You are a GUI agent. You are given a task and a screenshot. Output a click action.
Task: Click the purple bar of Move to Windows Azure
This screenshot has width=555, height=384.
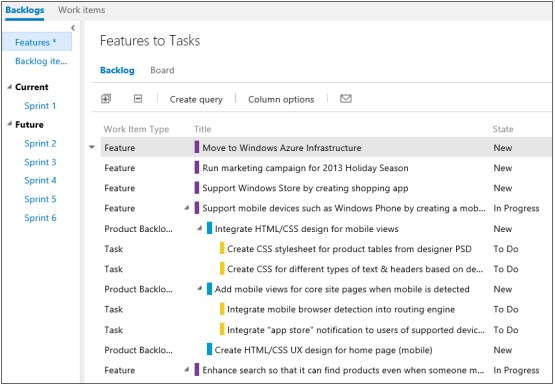[x=197, y=147]
